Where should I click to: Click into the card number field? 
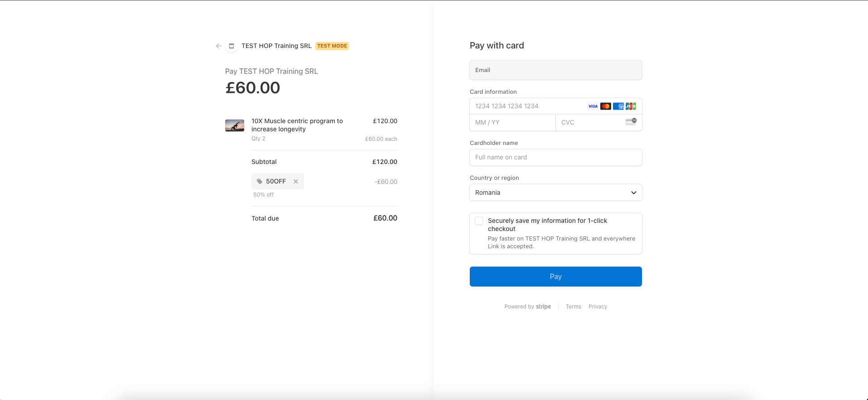[526, 106]
